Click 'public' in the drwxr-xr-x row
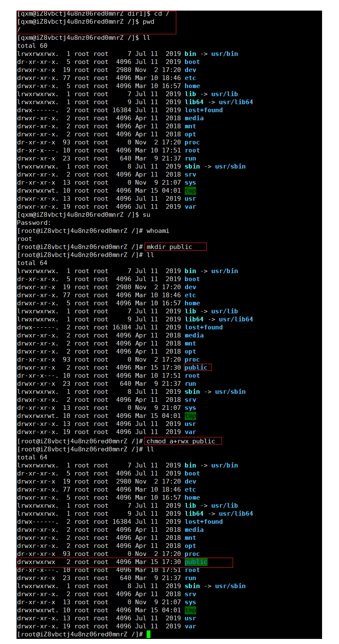The height and width of the screenshot is (644, 339). click(196, 368)
